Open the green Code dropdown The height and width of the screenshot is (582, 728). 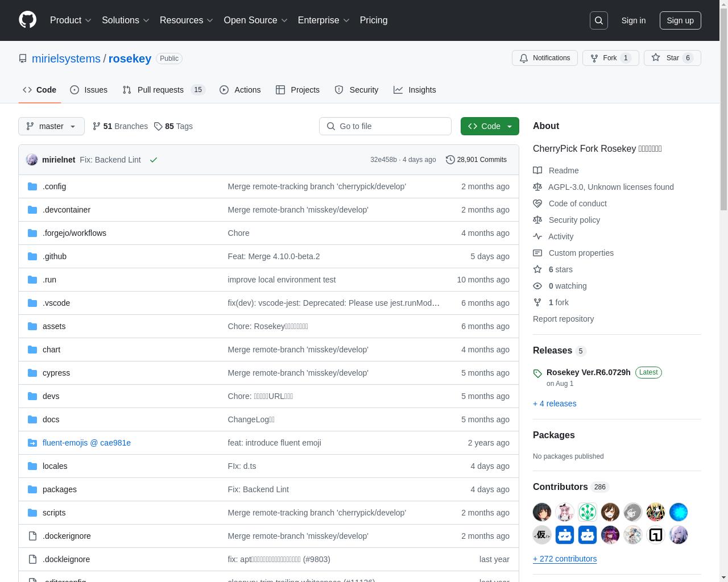(x=490, y=126)
